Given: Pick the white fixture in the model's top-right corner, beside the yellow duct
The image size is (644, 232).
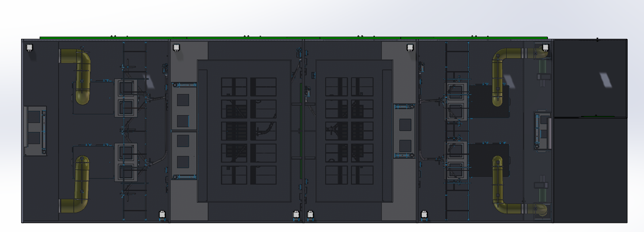Looking at the screenshot, I should point(545,47).
